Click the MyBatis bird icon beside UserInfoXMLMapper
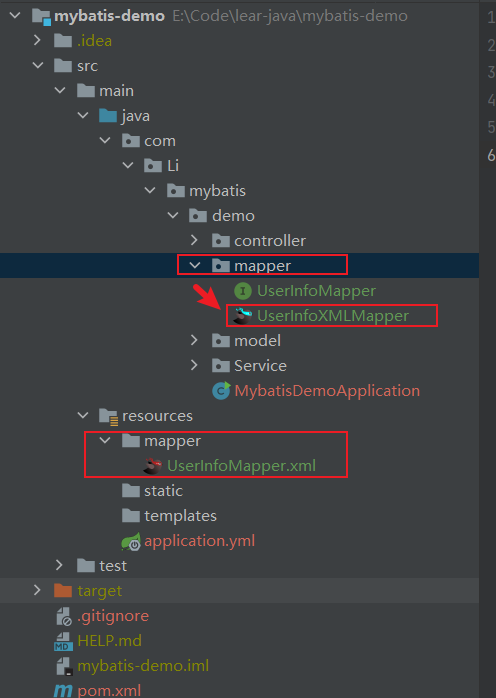Screen dimensions: 496x698 [x=242, y=316]
